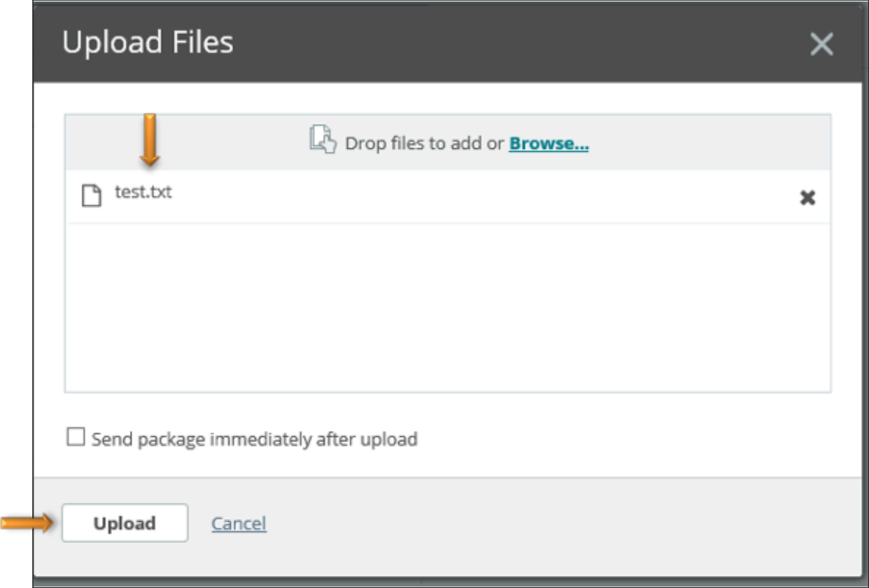
Task: Select the test.txt file name
Action: tap(144, 192)
